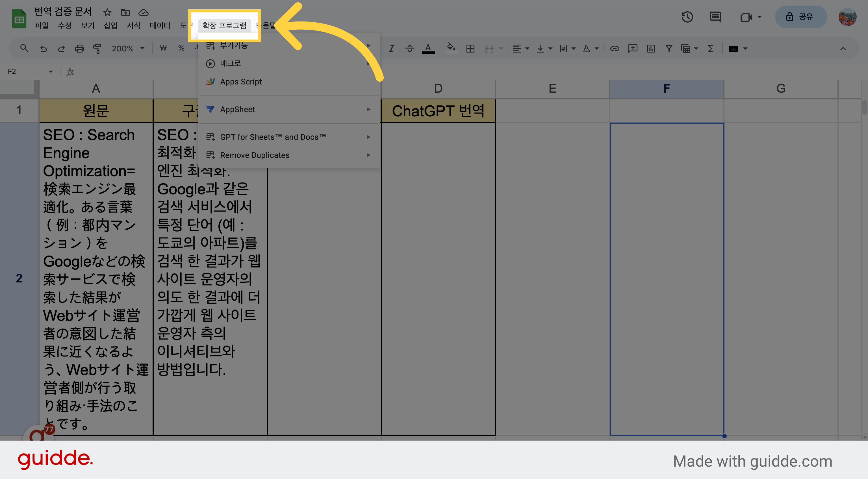Launch Apps Script from the menu
868x479 pixels.
[x=289, y=82]
